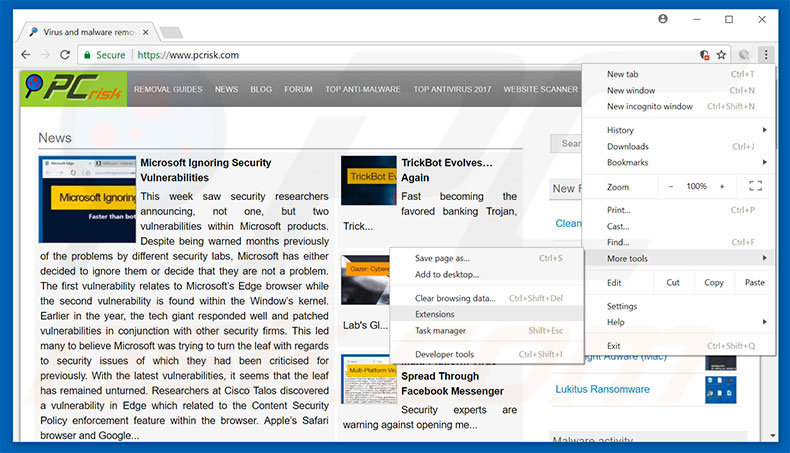Open Downloads from the menu

click(679, 146)
